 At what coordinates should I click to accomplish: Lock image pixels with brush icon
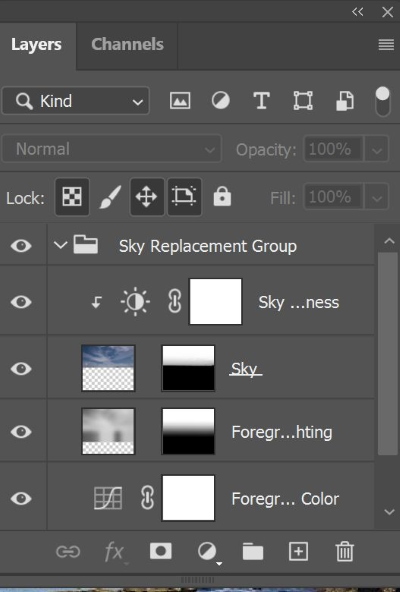pos(110,197)
